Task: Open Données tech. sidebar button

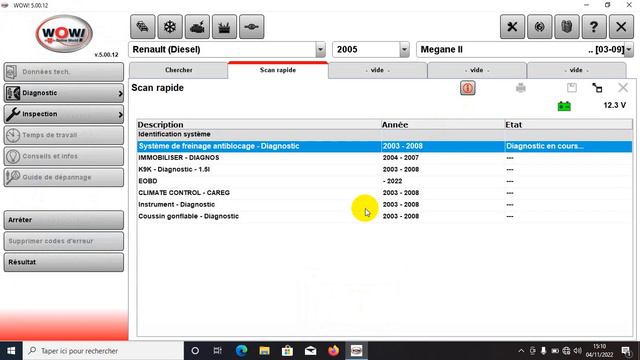Action: [x=64, y=72]
